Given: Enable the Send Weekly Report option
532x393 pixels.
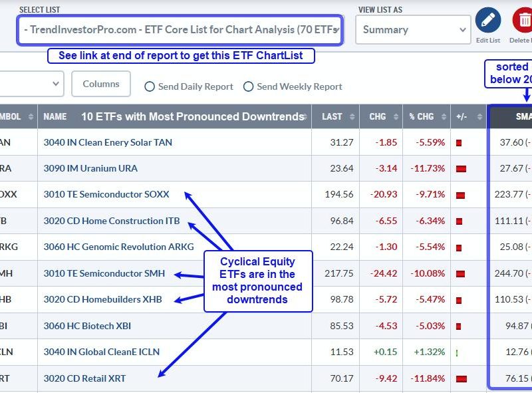Looking at the screenshot, I should click(x=248, y=86).
